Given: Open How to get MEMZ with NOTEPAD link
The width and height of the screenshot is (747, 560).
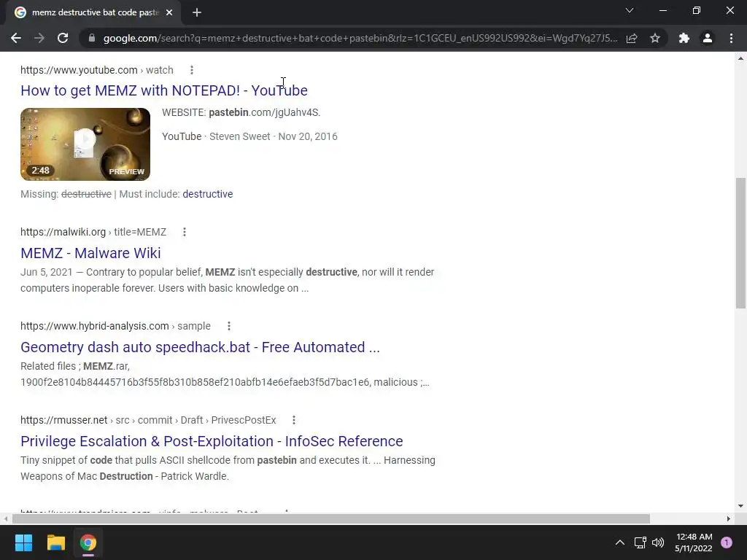Looking at the screenshot, I should (x=164, y=90).
